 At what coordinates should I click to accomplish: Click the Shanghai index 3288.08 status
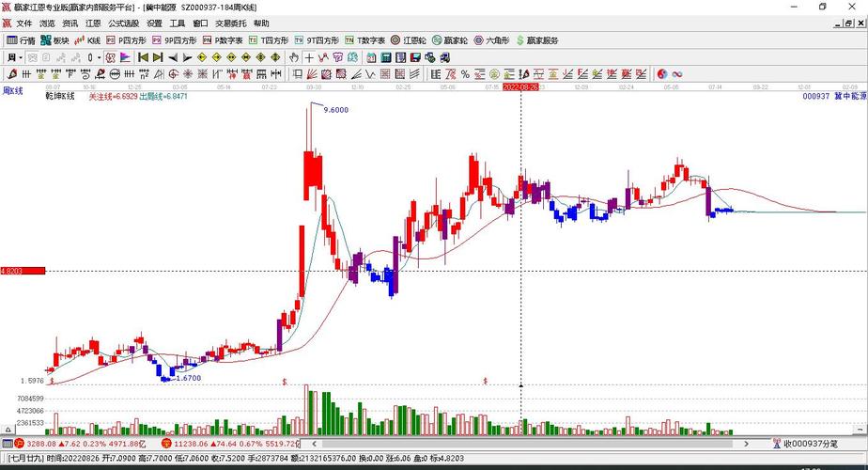pyautogui.click(x=79, y=444)
